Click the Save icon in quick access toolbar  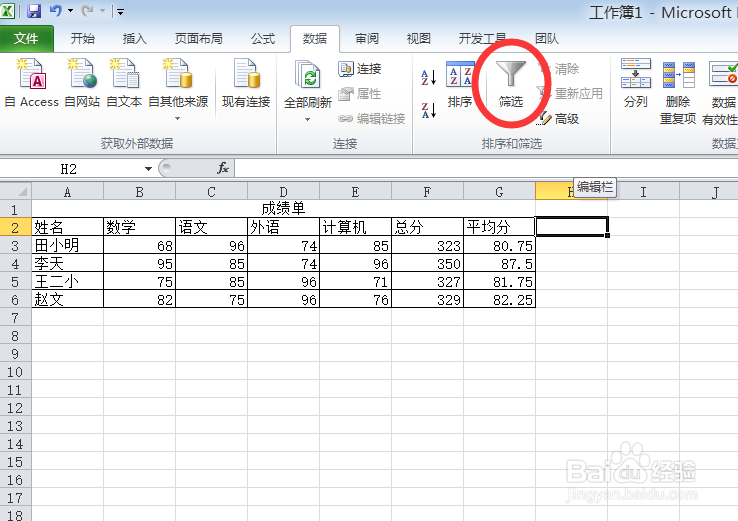tap(34, 11)
